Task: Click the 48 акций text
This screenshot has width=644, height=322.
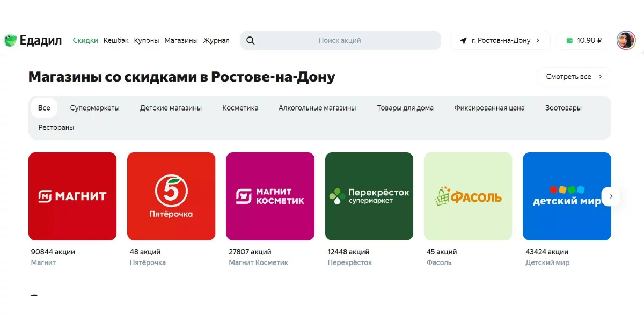Action: pos(145,252)
